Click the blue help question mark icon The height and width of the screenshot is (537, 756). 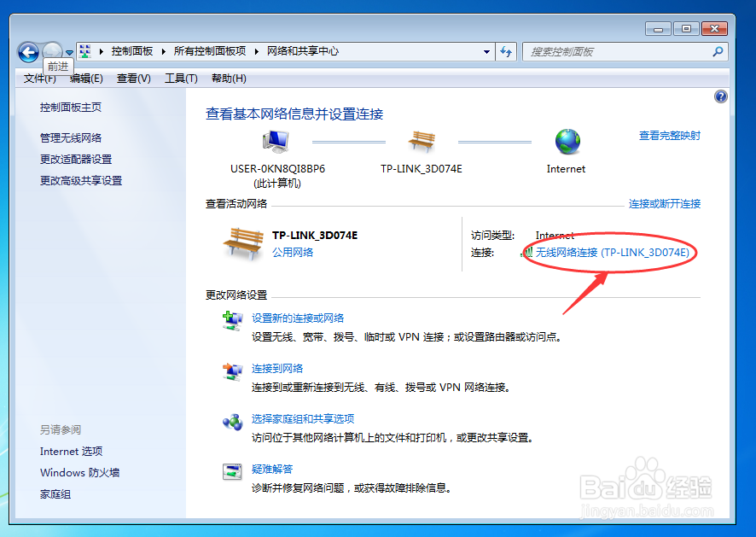[720, 96]
